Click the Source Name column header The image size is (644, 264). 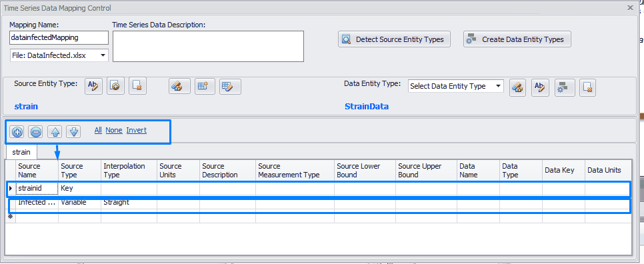pyautogui.click(x=37, y=171)
